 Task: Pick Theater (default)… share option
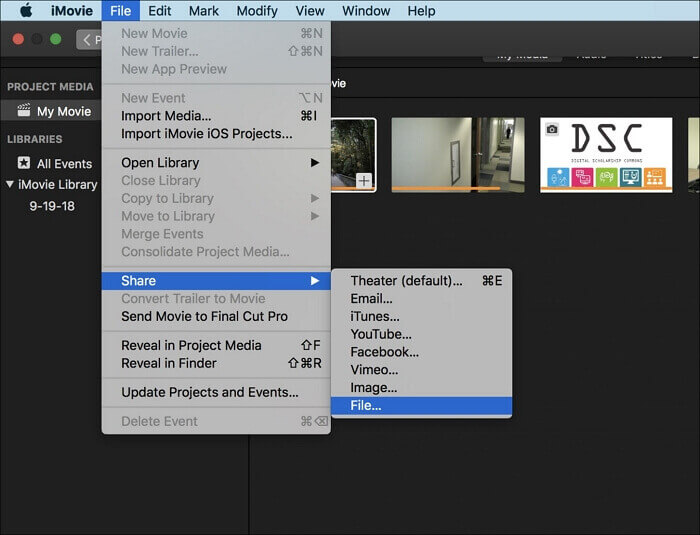click(x=406, y=281)
